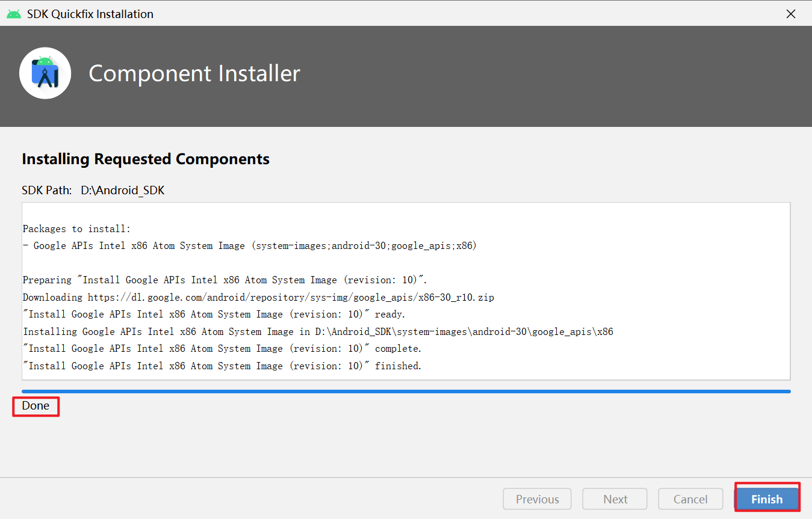Screen dimensions: 812x519
Task: Click the 'SDK Quickfix Installation' window title
Action: click(90, 14)
